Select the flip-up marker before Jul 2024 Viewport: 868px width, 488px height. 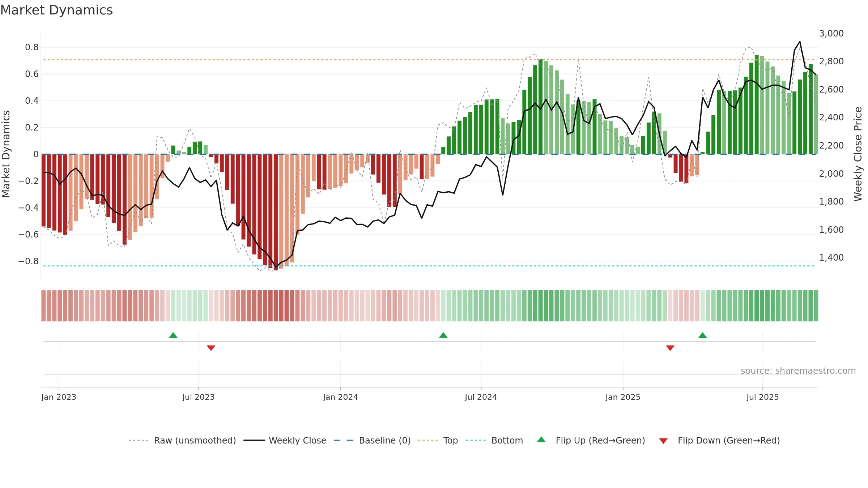click(x=443, y=335)
